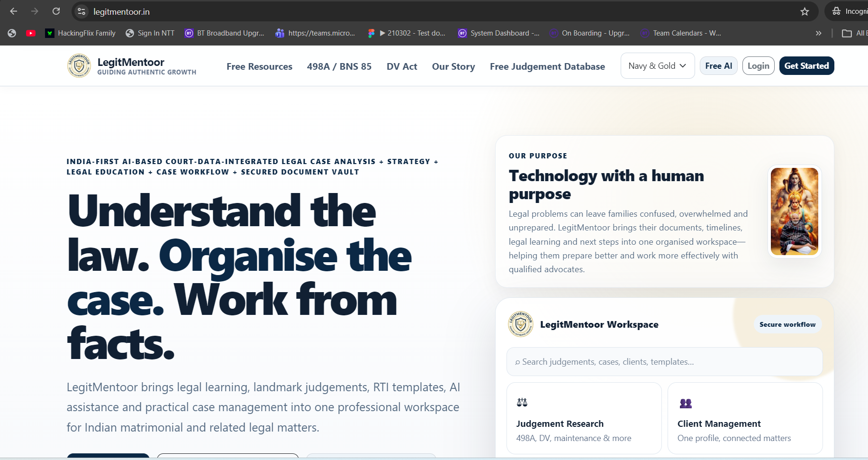Click the Search judgements, cases, clients field

point(665,362)
